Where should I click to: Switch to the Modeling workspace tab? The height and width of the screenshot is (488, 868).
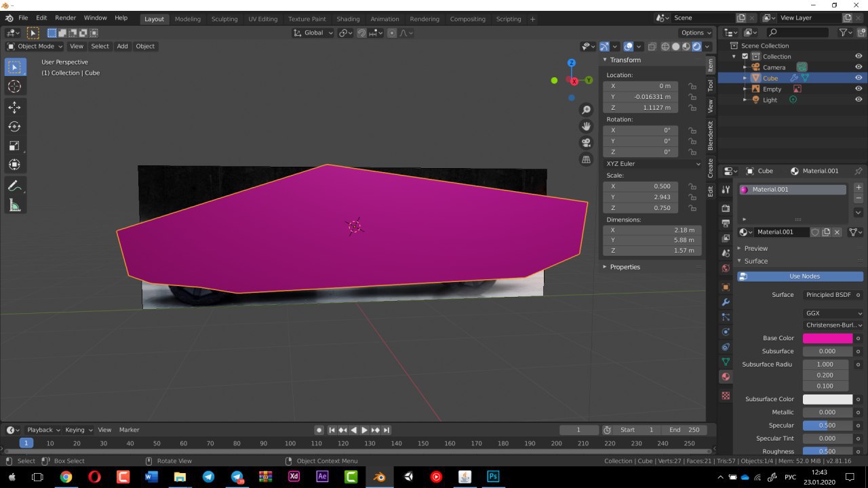pyautogui.click(x=187, y=19)
